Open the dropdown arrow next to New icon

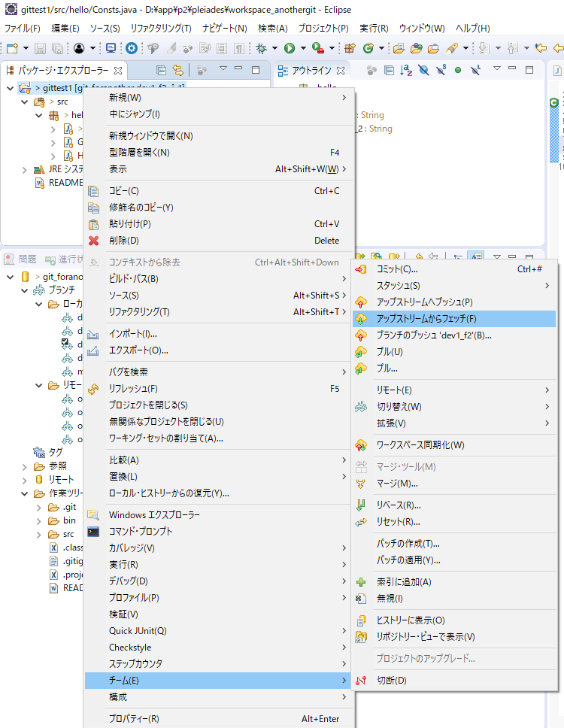[26, 48]
